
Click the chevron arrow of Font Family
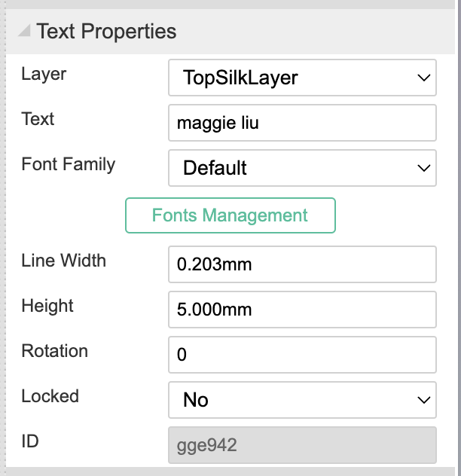pos(423,168)
